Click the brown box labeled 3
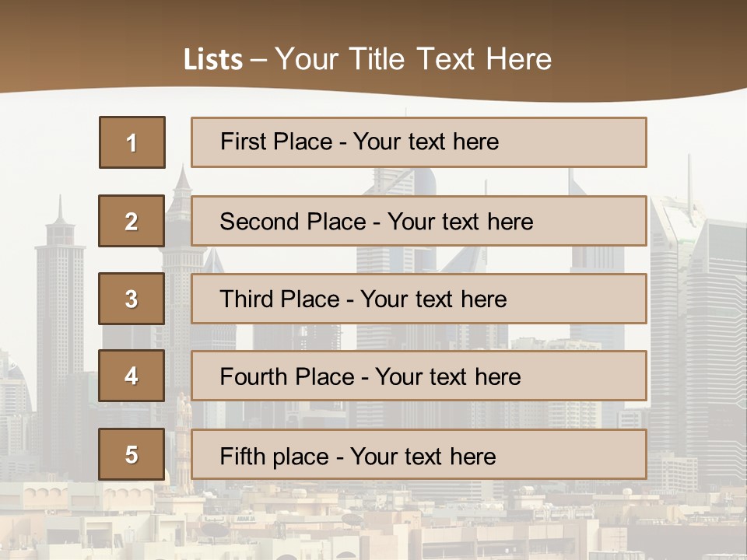This screenshot has width=747, height=560. coord(132,299)
